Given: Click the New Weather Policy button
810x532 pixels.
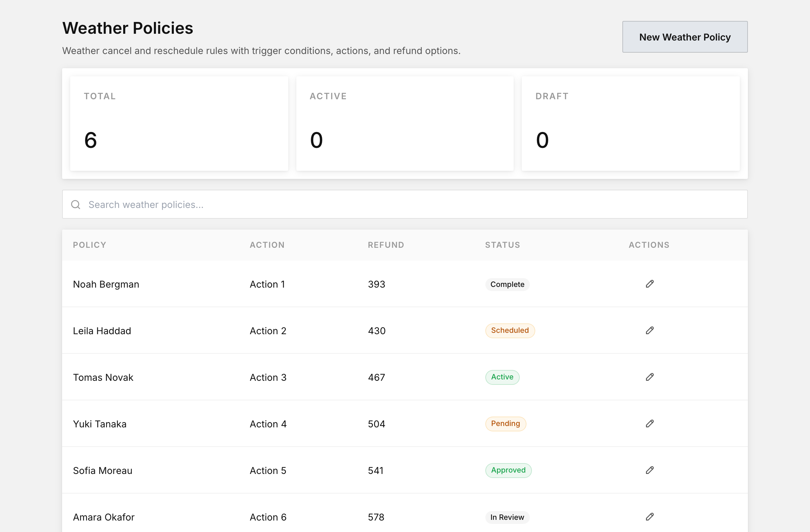Looking at the screenshot, I should [x=685, y=37].
